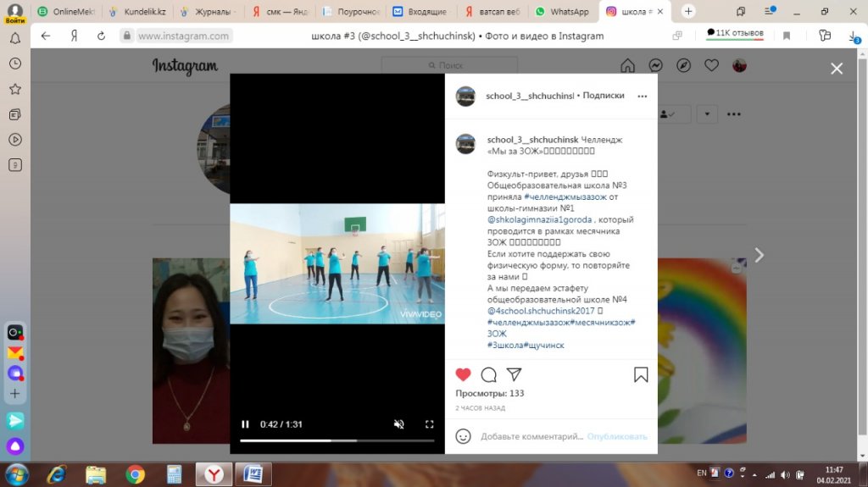This screenshot has width=868, height=487.
Task: Switch to the Поурочное tab
Action: tap(351, 11)
